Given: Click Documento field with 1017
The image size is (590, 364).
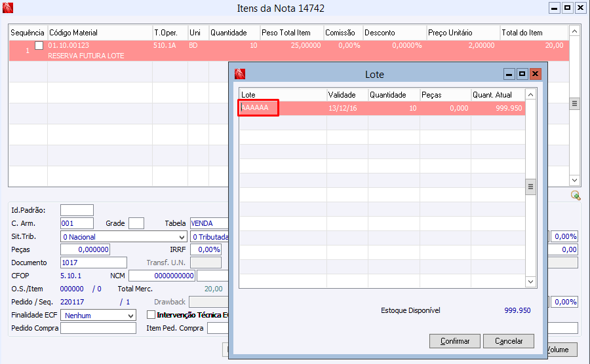Looking at the screenshot, I should point(94,263).
